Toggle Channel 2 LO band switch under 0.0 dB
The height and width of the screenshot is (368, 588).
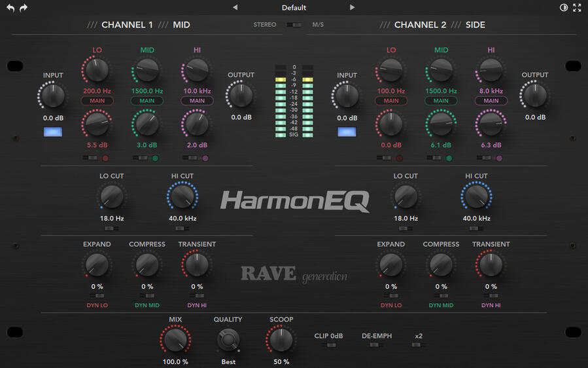(385, 158)
